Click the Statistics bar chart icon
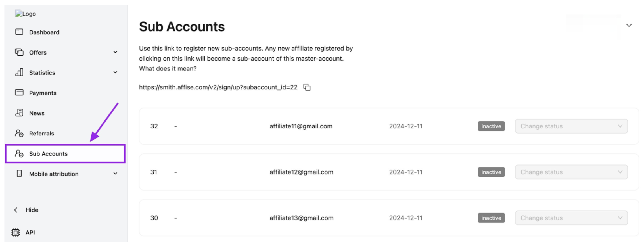 [19, 72]
